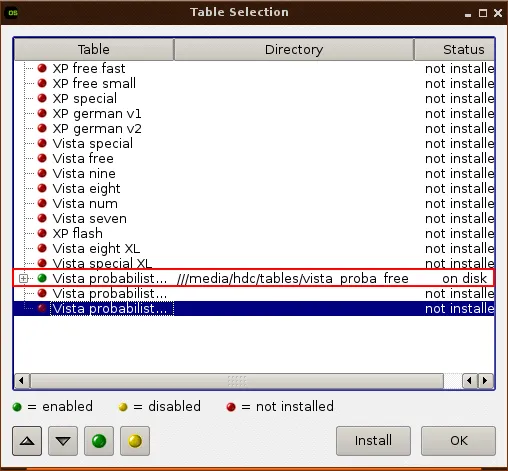
Task: Click the scrollbar right arrow
Action: tap(485, 381)
